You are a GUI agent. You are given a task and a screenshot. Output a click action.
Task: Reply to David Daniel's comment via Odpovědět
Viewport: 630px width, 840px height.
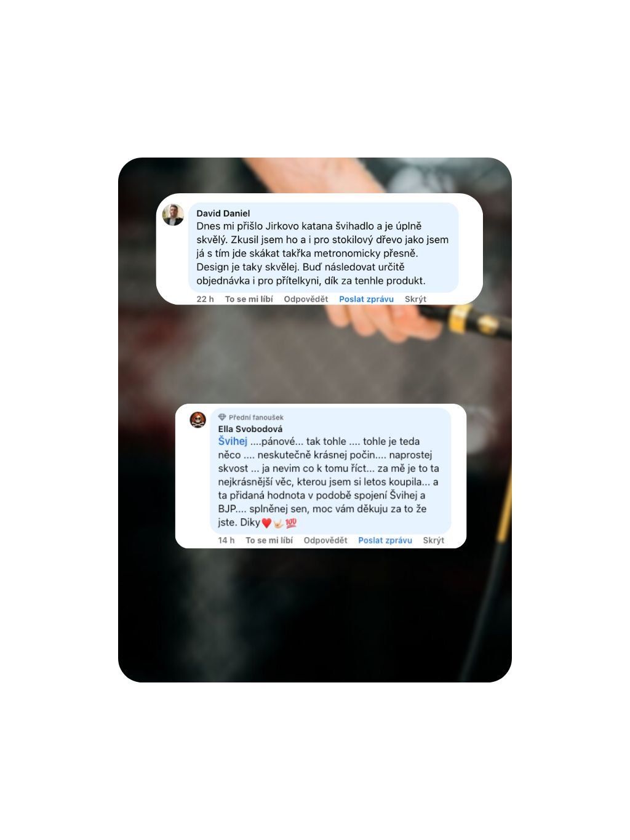click(x=306, y=299)
